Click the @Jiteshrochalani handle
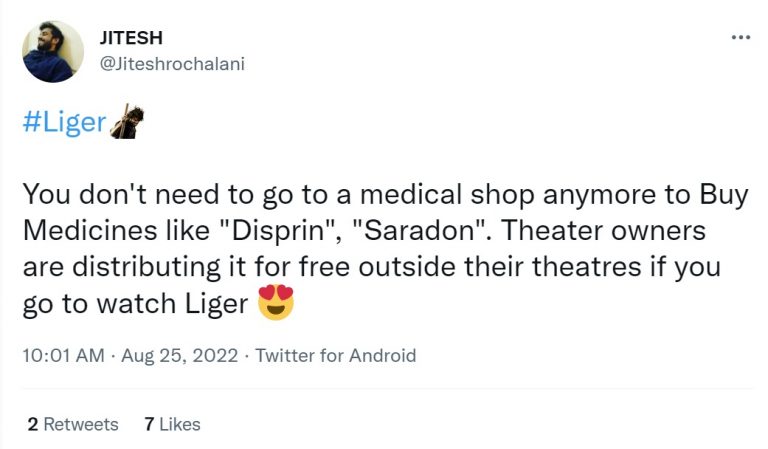The height and width of the screenshot is (449, 768). pyautogui.click(x=172, y=63)
